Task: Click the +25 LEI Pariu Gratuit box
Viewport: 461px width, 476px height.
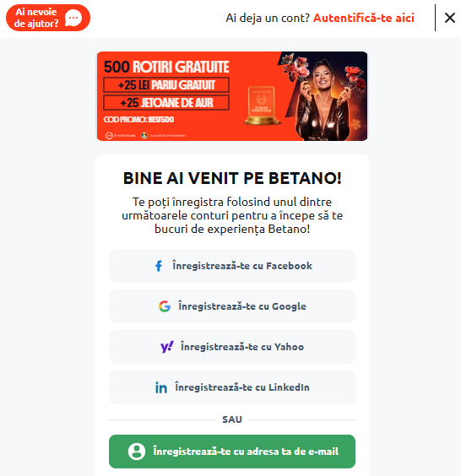Action: coord(166,85)
